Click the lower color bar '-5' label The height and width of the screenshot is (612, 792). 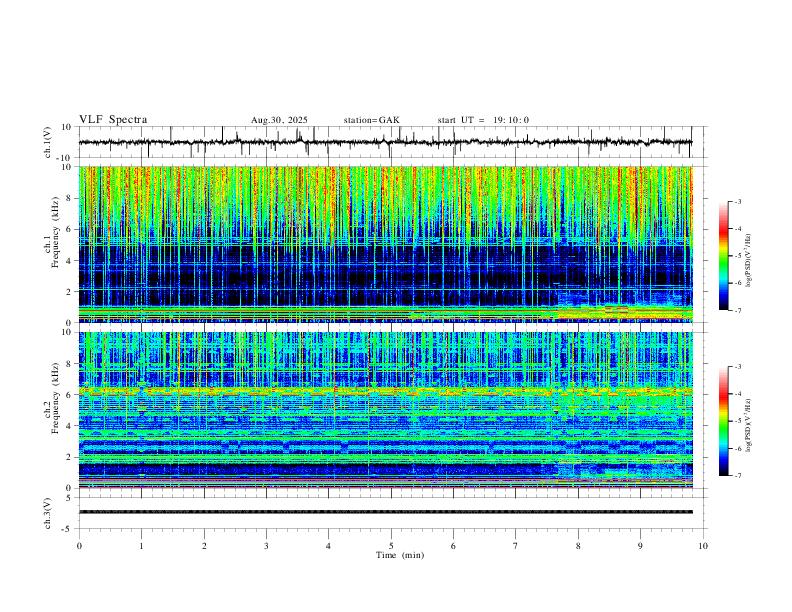coord(738,421)
